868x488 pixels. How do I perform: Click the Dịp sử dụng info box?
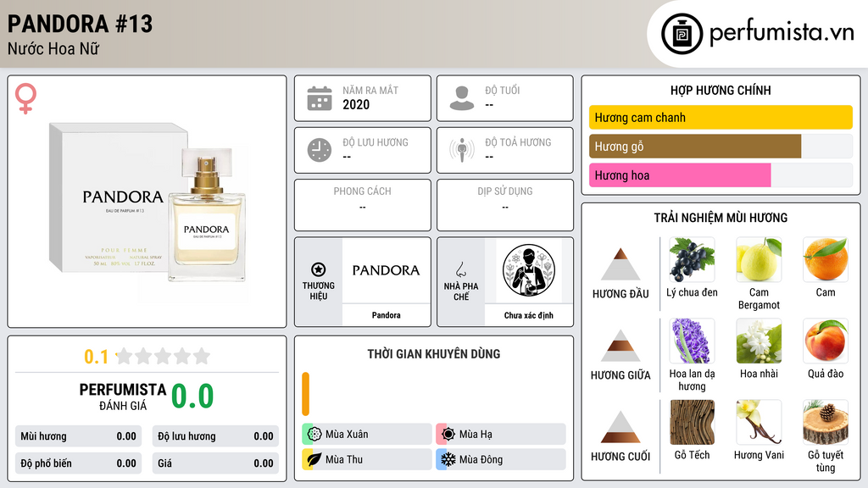coord(505,205)
